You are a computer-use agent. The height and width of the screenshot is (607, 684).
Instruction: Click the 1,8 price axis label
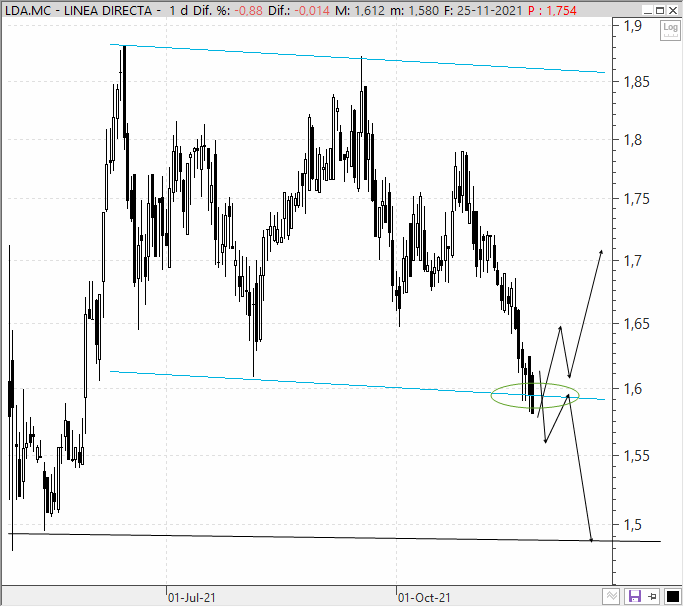[633, 140]
